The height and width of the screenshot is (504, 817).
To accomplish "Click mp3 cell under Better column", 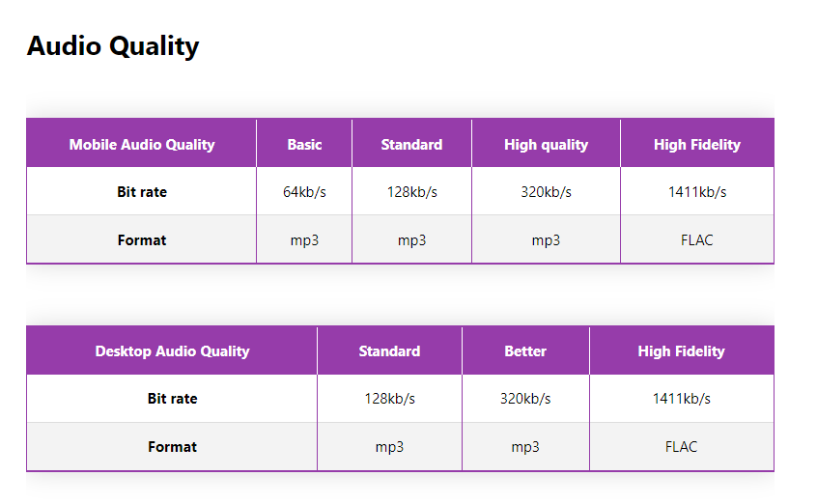I will [x=525, y=447].
